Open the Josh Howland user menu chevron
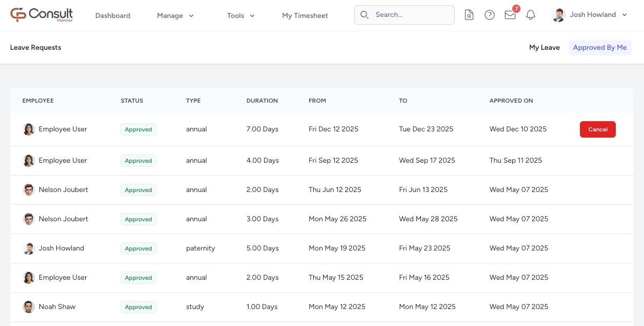 click(625, 15)
